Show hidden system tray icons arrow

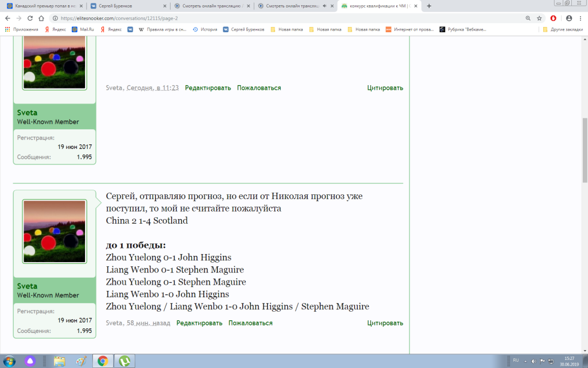(527, 361)
